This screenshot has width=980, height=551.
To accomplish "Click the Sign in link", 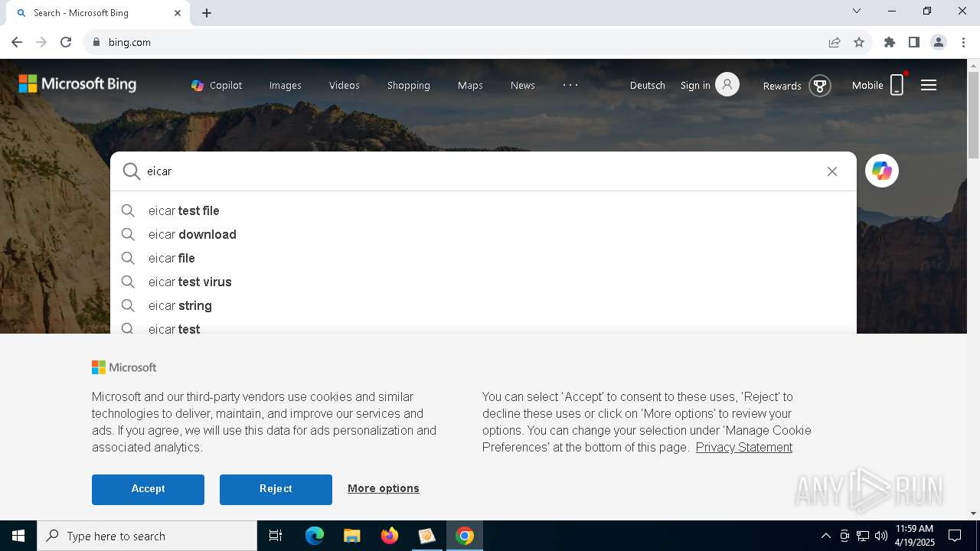I will pyautogui.click(x=695, y=85).
